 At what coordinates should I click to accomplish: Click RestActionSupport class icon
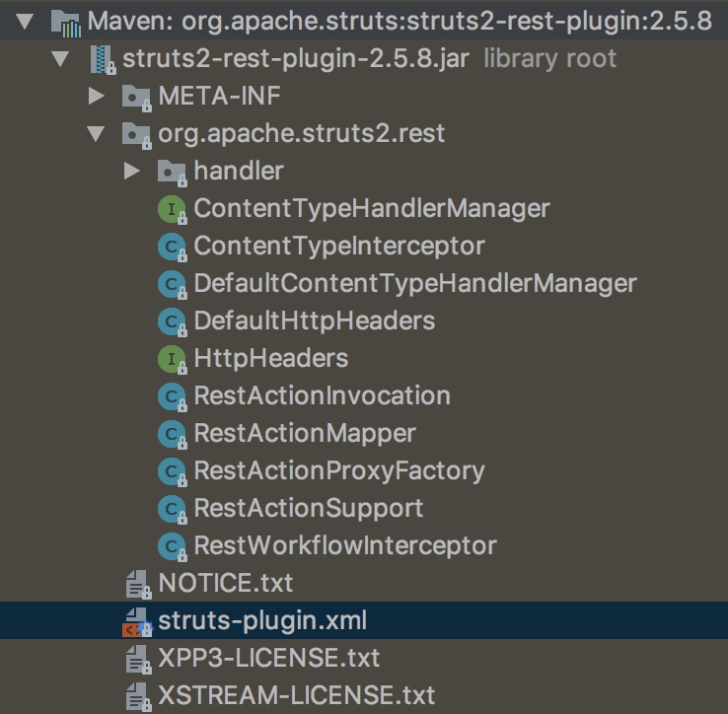[173, 509]
